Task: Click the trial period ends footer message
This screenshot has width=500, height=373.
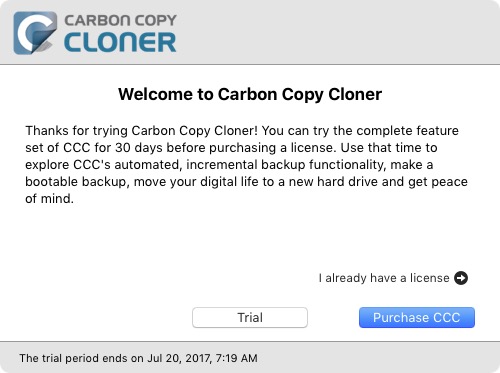Action: pos(138,358)
